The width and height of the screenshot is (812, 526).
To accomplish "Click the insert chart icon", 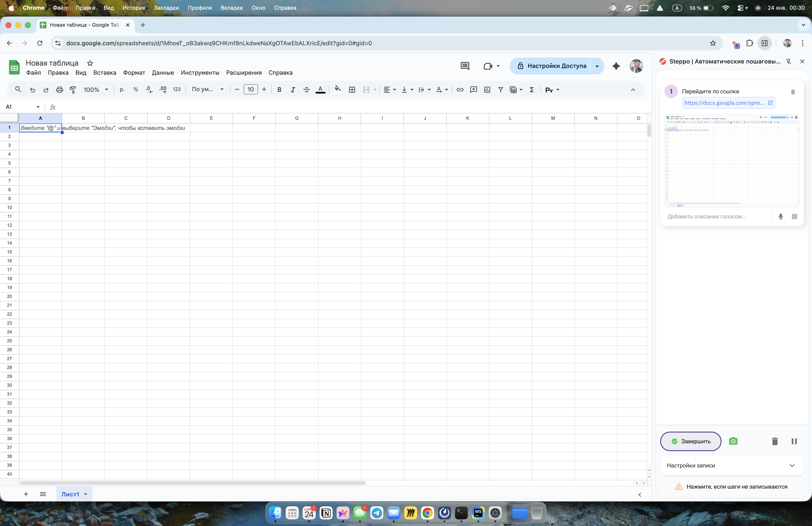I will 487,90.
